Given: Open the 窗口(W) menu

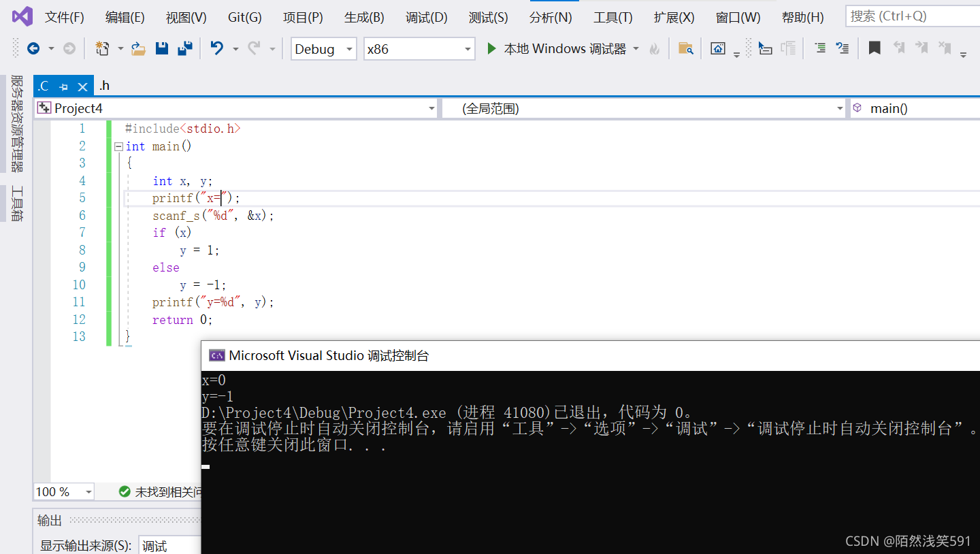Looking at the screenshot, I should 738,17.
